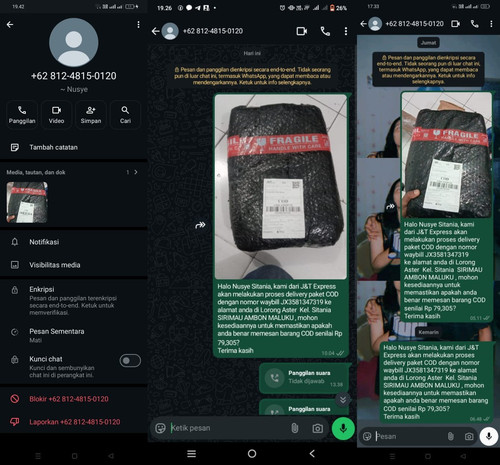Tap the white microphone button in right chat
Screen dimensions: 500x465
click(x=489, y=436)
